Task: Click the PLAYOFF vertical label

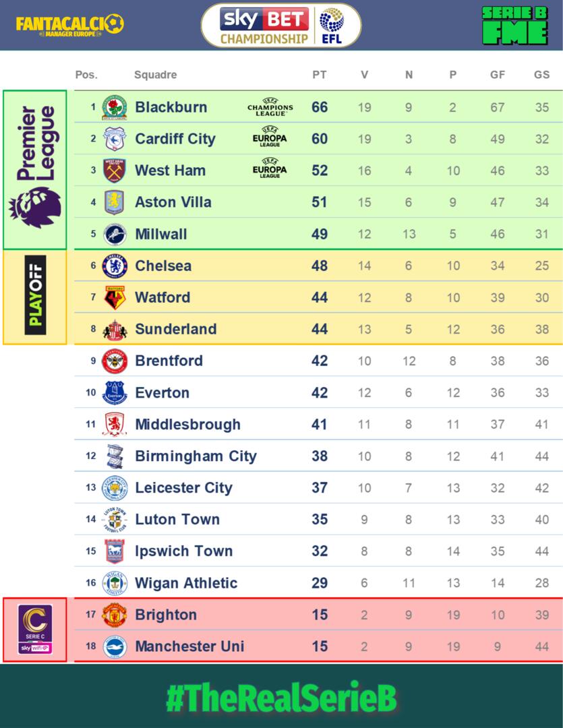Action: click(x=35, y=297)
